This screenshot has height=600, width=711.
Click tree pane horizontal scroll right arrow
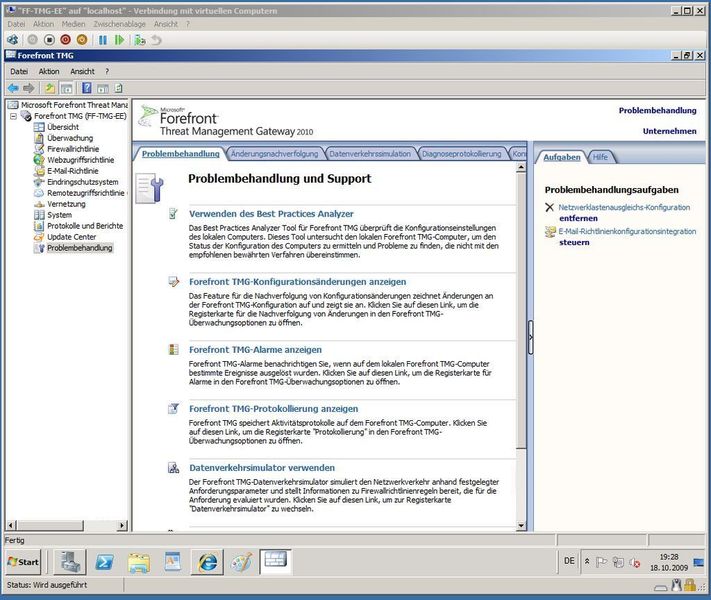pyautogui.click(x=122, y=525)
